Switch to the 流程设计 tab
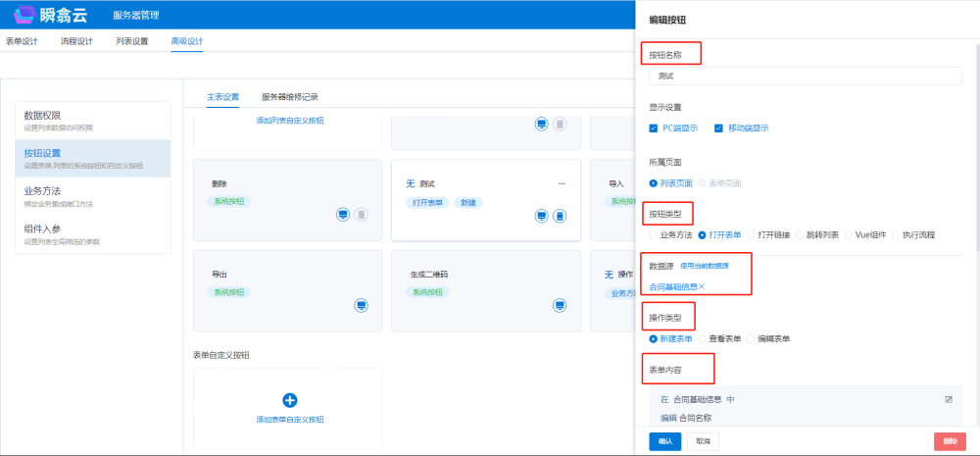The image size is (980, 456). (x=76, y=41)
